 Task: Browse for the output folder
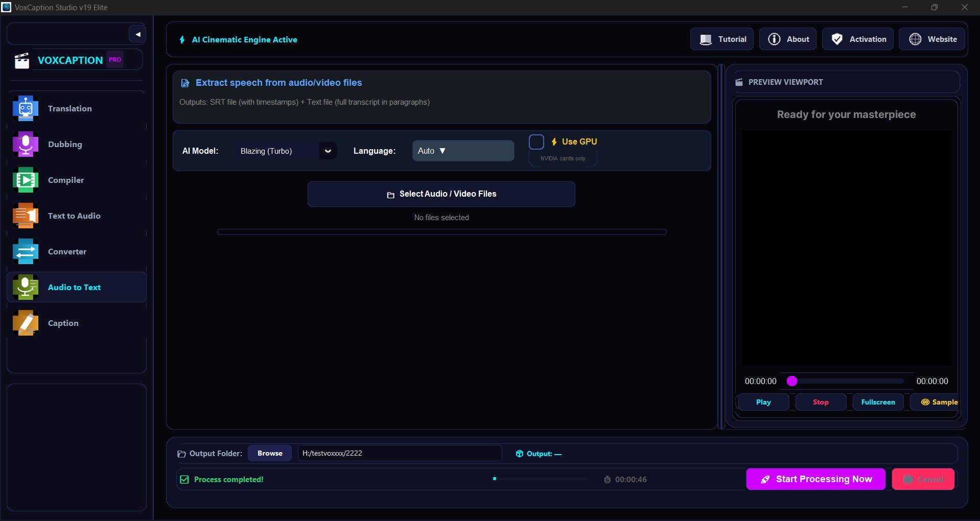pyautogui.click(x=270, y=453)
